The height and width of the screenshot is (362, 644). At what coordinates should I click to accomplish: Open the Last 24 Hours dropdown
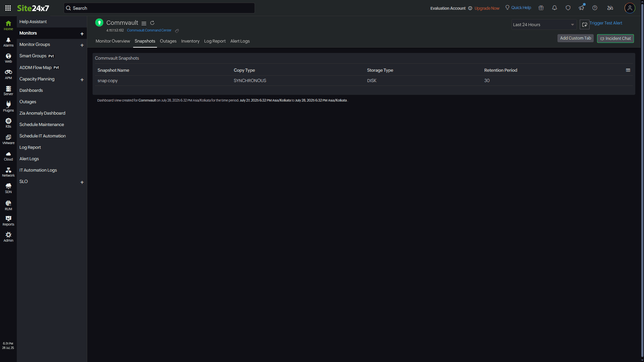pos(543,25)
